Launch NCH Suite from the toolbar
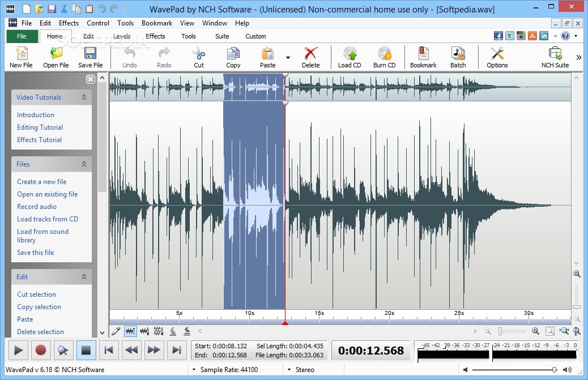588x380 pixels. tap(555, 57)
